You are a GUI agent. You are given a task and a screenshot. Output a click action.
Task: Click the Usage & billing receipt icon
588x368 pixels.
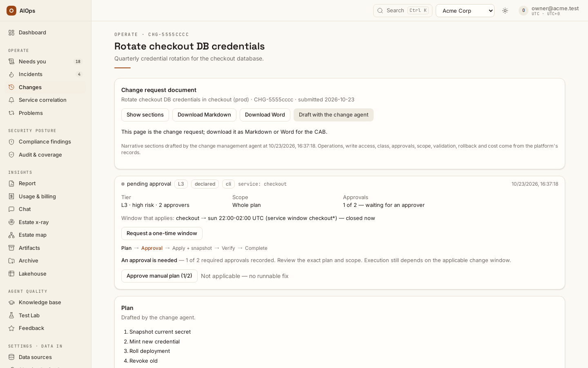pyautogui.click(x=11, y=197)
